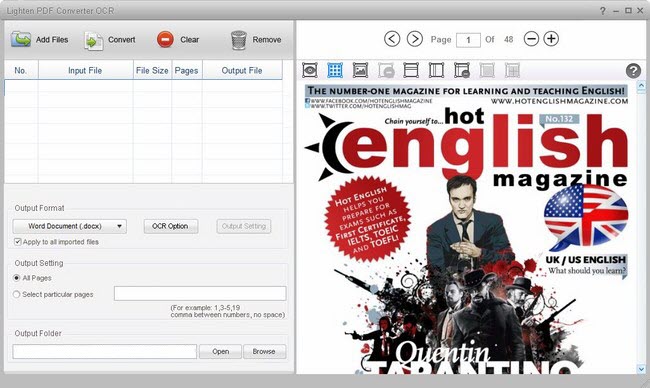Image resolution: width=650 pixels, height=388 pixels.
Task: Click the preview scrollbar down arrow
Action: coord(641,369)
